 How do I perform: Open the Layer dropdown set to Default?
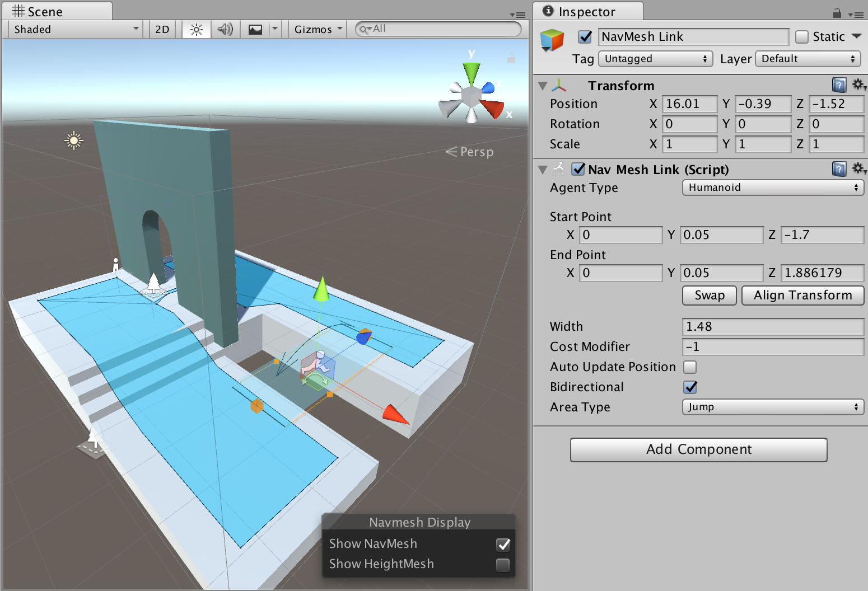click(x=808, y=58)
